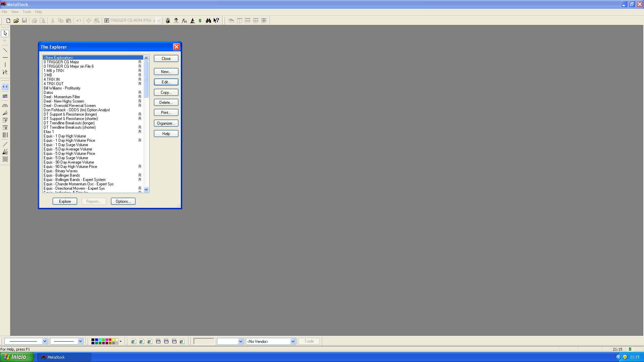Expand the TRIGGER CG MOM IPSA indicator dropdown
This screenshot has width=644, height=362.
point(159,21)
